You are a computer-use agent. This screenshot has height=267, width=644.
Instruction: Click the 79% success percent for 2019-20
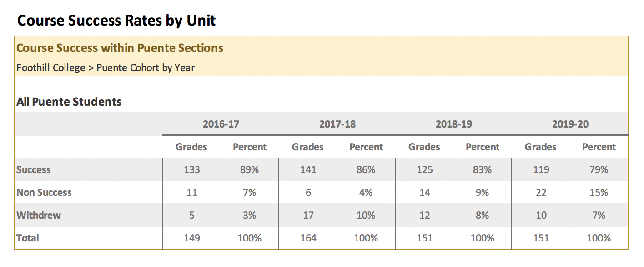[599, 169]
